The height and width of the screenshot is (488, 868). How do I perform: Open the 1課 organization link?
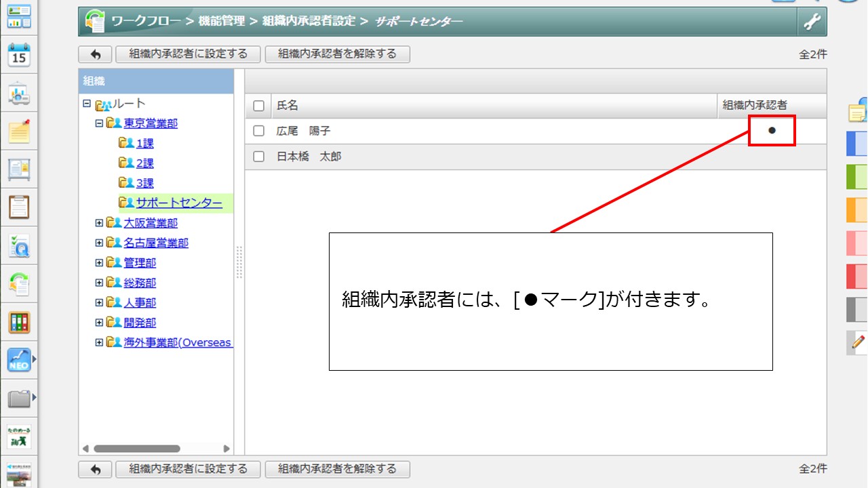pyautogui.click(x=145, y=144)
